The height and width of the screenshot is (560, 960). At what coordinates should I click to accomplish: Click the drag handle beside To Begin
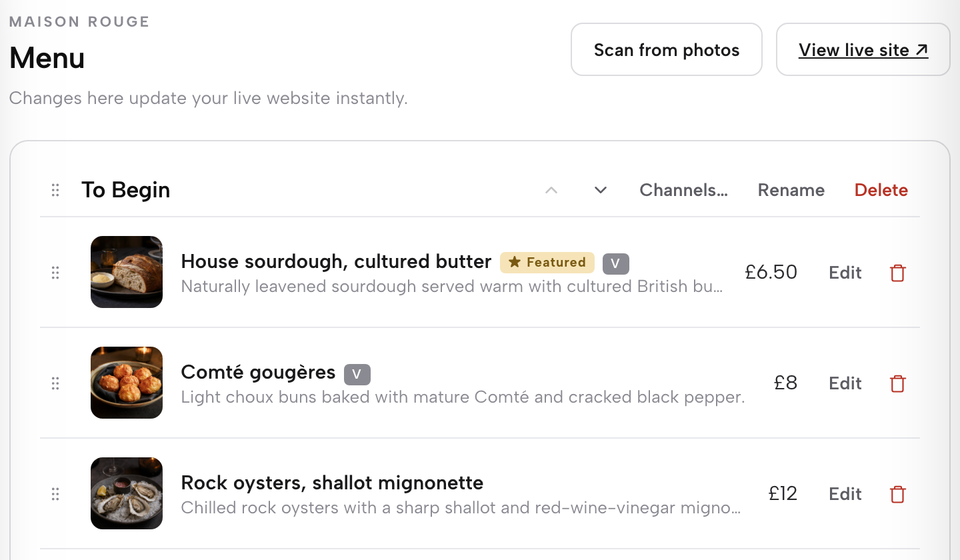[55, 190]
